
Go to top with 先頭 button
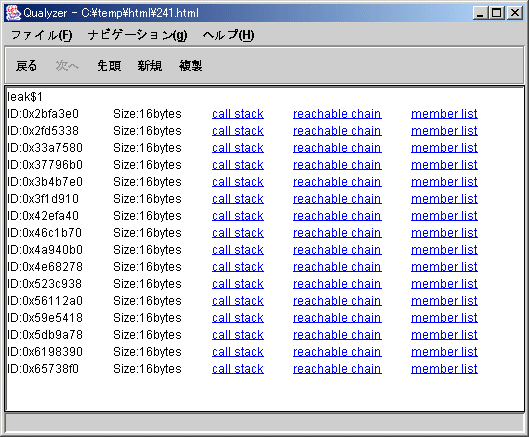[109, 65]
